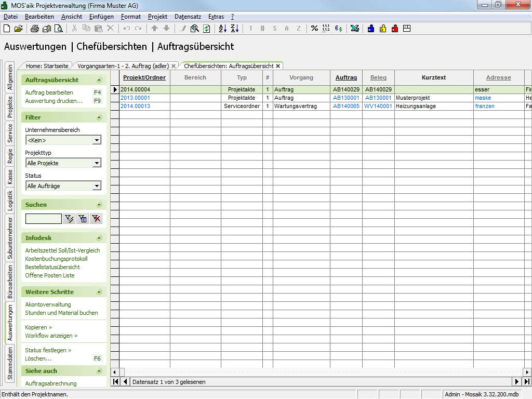Refresh the data with green arrows icon
Screen dimensions: 532x399
tap(207, 29)
